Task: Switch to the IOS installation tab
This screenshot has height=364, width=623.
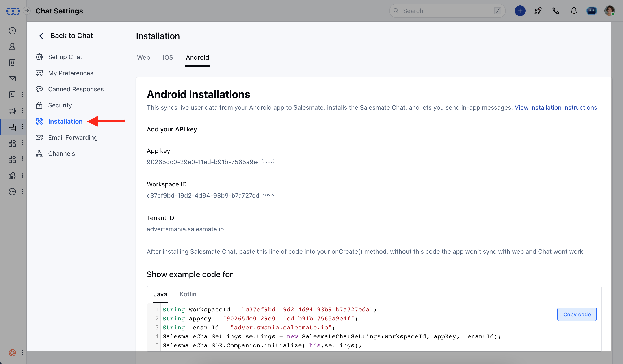Action: coord(168,57)
